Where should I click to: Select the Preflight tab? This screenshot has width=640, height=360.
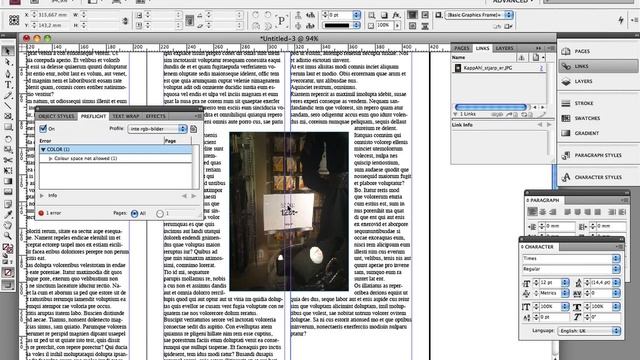point(93,116)
